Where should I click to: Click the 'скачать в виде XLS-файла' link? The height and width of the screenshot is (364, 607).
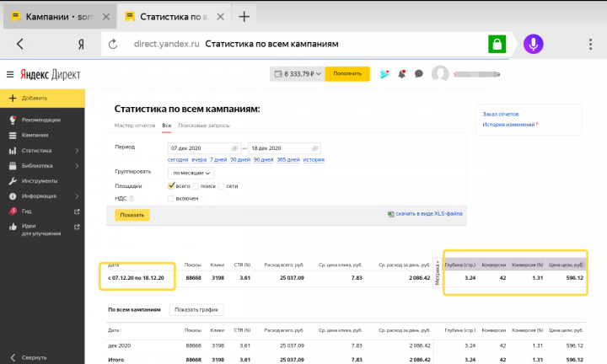[x=429, y=215]
